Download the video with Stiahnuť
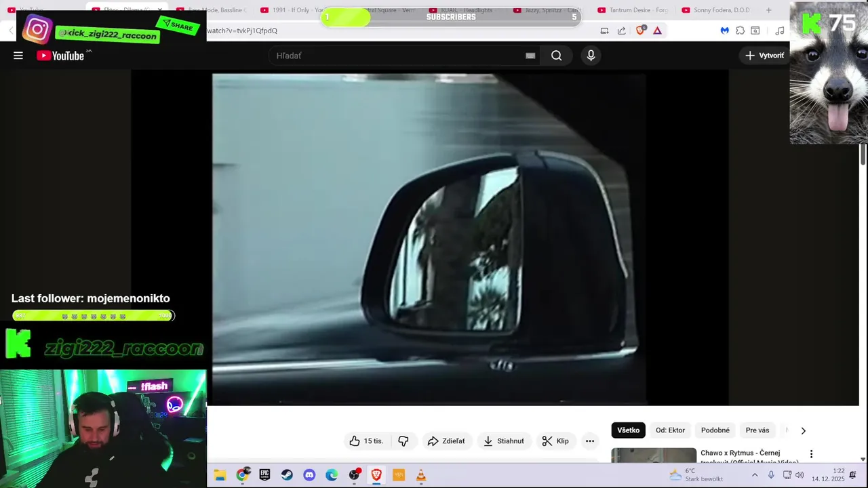 [x=503, y=441]
